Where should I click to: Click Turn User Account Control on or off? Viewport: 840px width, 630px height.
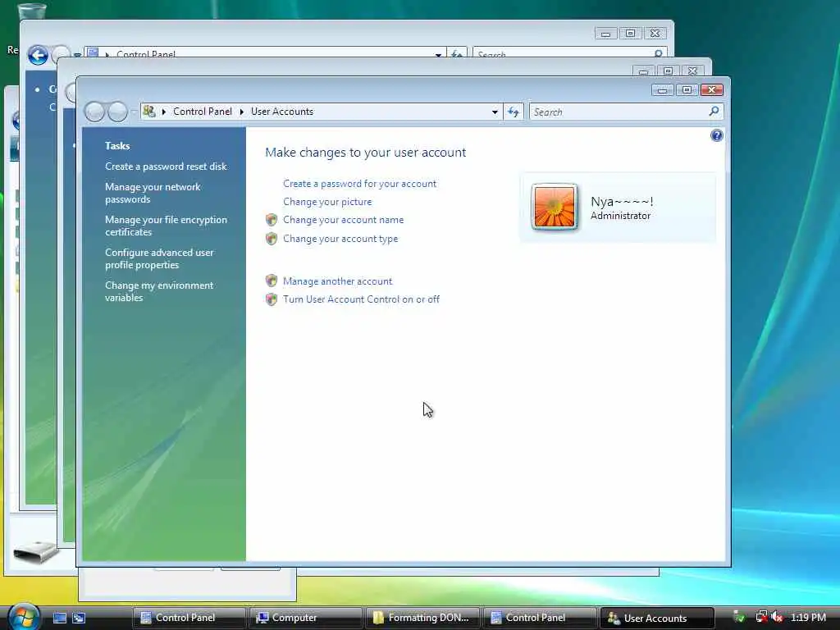pos(361,299)
